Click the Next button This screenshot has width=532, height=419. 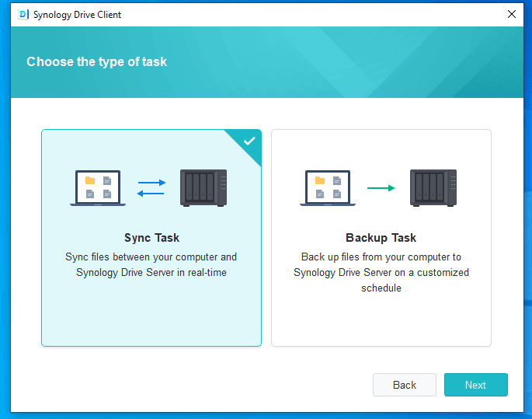tap(475, 385)
